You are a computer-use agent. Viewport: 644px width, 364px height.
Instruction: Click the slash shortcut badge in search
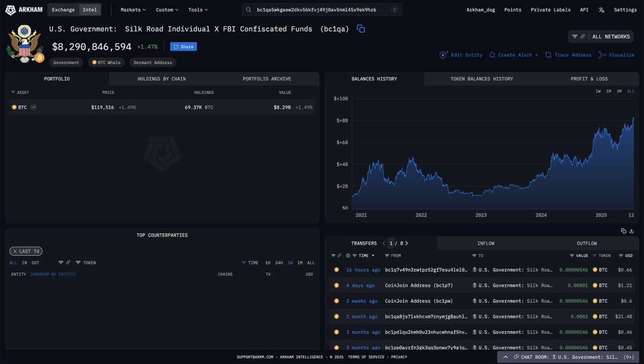(x=394, y=10)
